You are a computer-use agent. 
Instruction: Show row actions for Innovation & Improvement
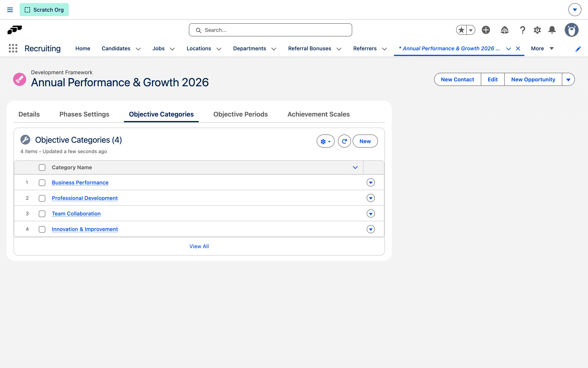pos(371,229)
